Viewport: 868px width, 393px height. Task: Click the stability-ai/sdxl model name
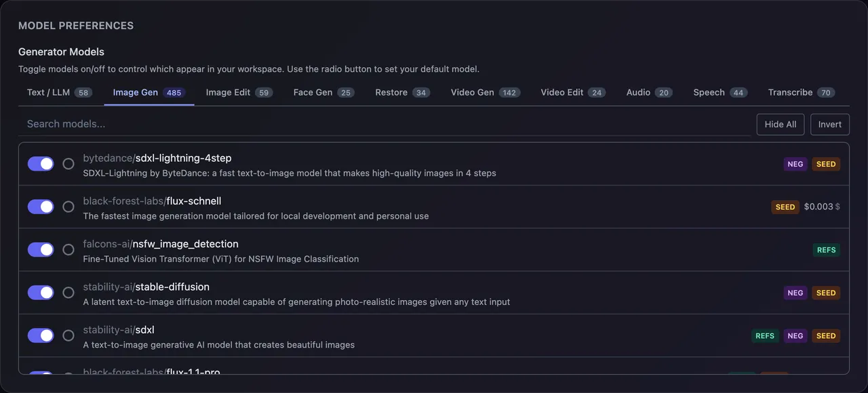click(119, 330)
